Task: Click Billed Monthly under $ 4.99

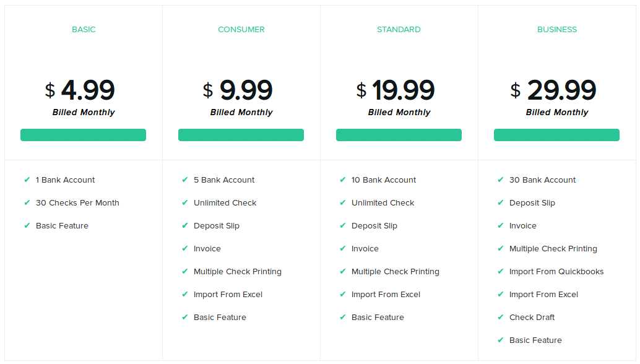Action: click(84, 113)
